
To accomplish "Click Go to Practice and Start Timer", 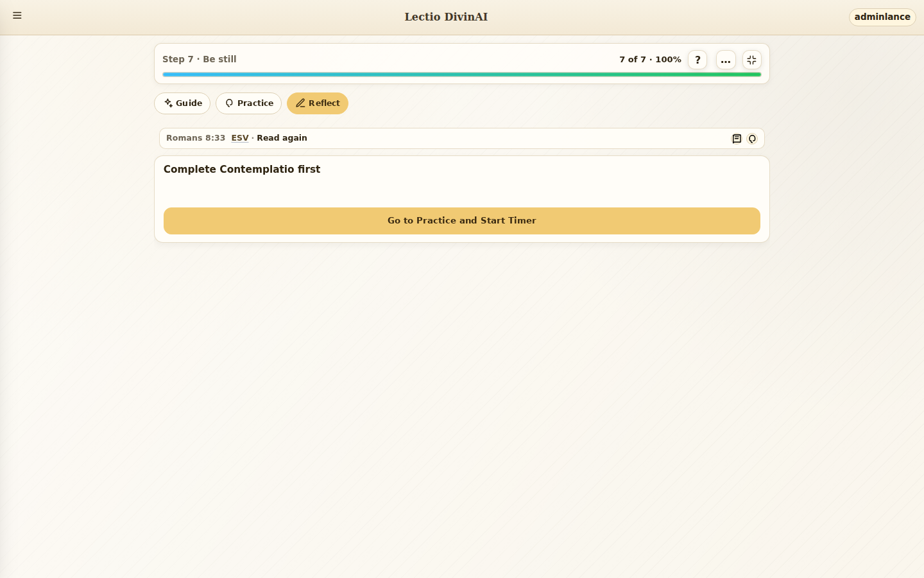I will click(462, 221).
